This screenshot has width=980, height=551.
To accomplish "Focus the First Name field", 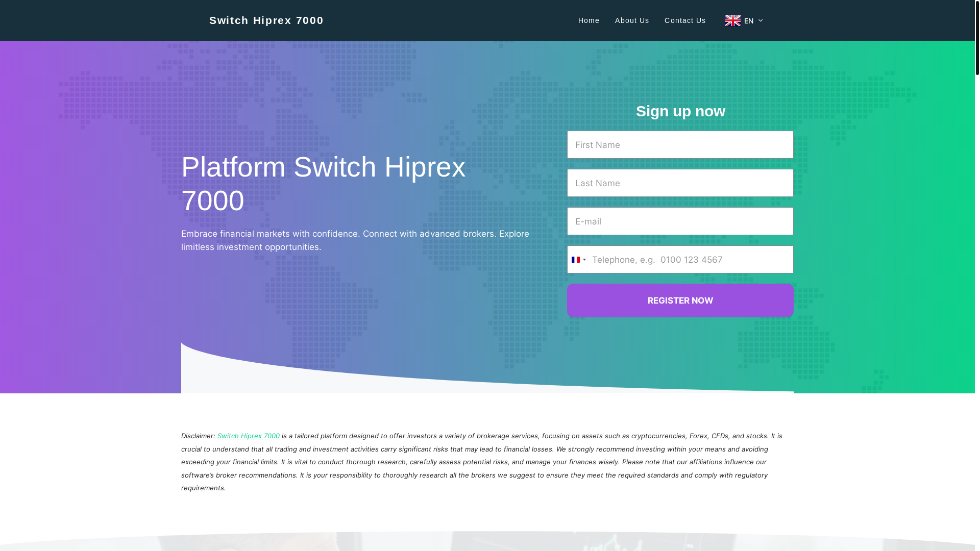I will [680, 145].
